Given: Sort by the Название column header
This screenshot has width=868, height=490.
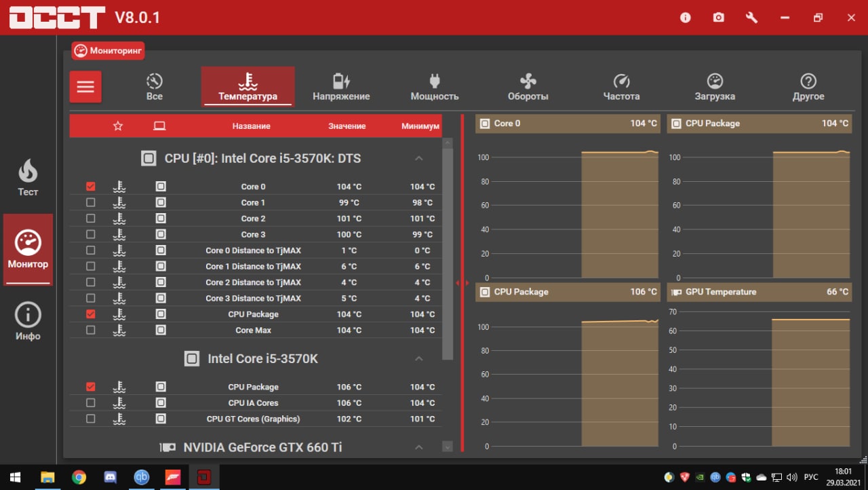Looking at the screenshot, I should [251, 126].
